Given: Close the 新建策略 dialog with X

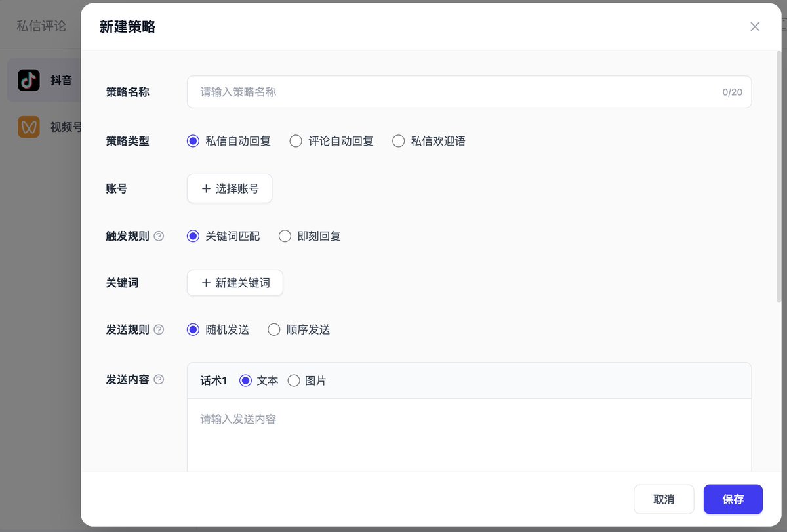Looking at the screenshot, I should [x=755, y=26].
